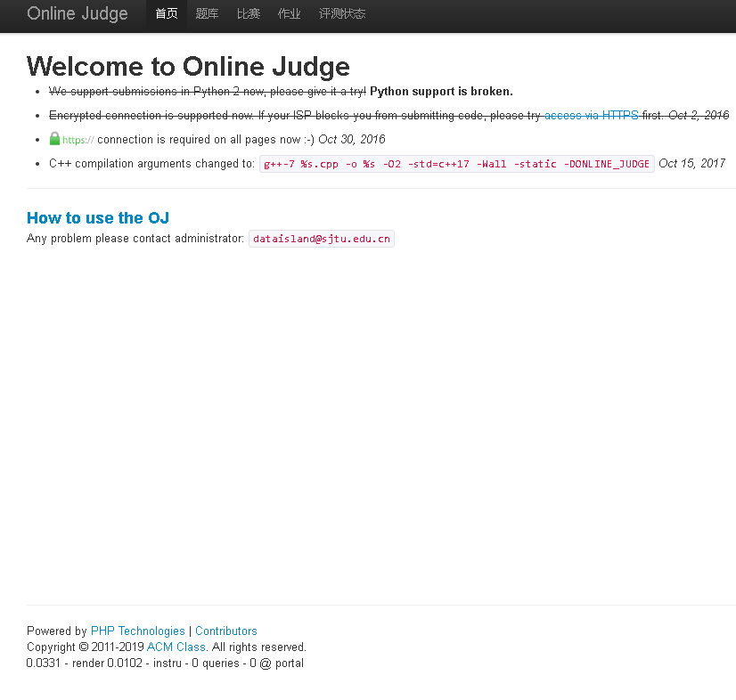Viewport: 736px width, 700px height.
Task: Follow the 'access via HTTPS' link
Action: pyautogui.click(x=591, y=115)
